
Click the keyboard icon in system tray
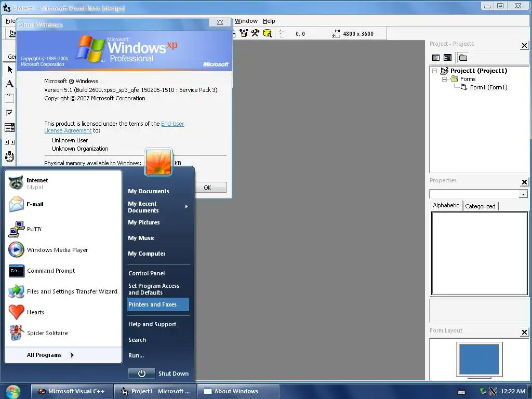click(461, 392)
